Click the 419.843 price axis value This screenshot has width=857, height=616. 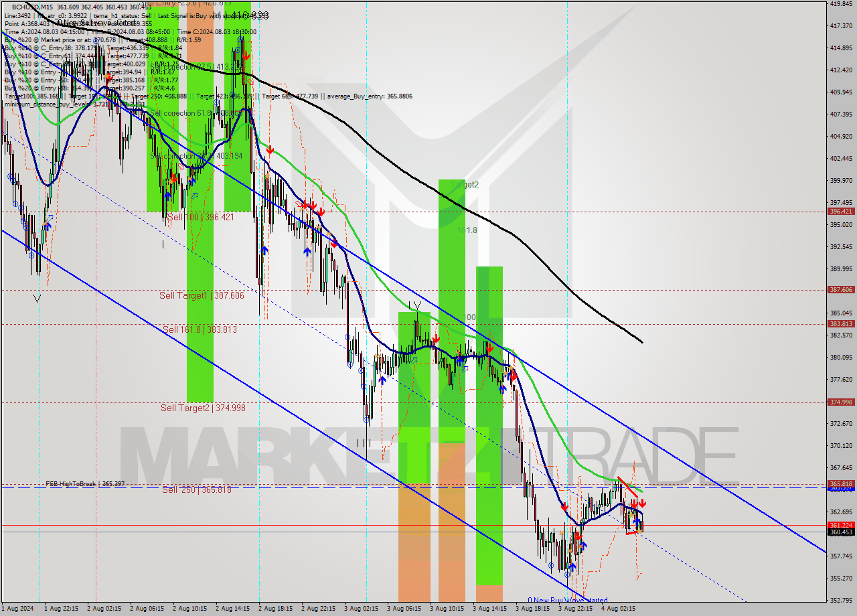pos(841,4)
